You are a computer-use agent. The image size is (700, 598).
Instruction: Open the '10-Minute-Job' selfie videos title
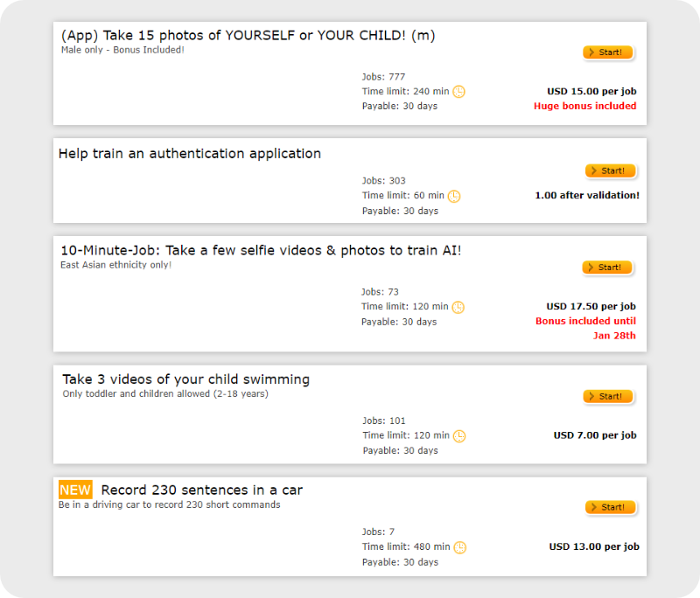click(x=261, y=250)
